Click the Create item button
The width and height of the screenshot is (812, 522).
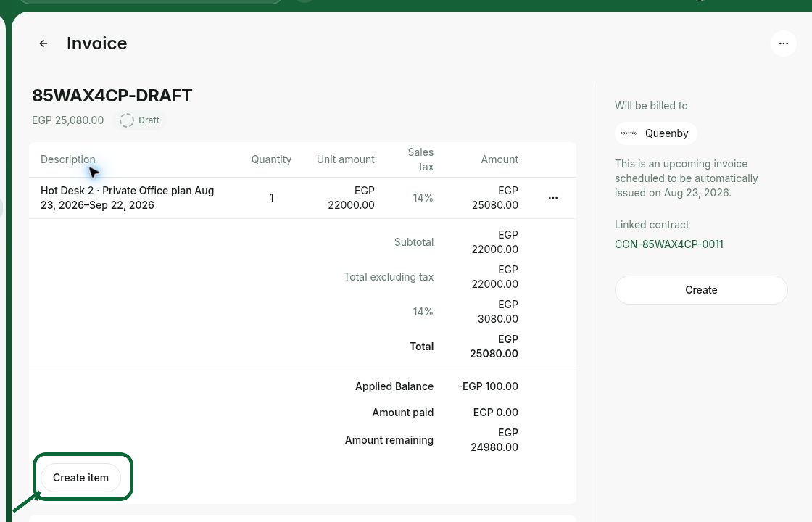(80, 478)
